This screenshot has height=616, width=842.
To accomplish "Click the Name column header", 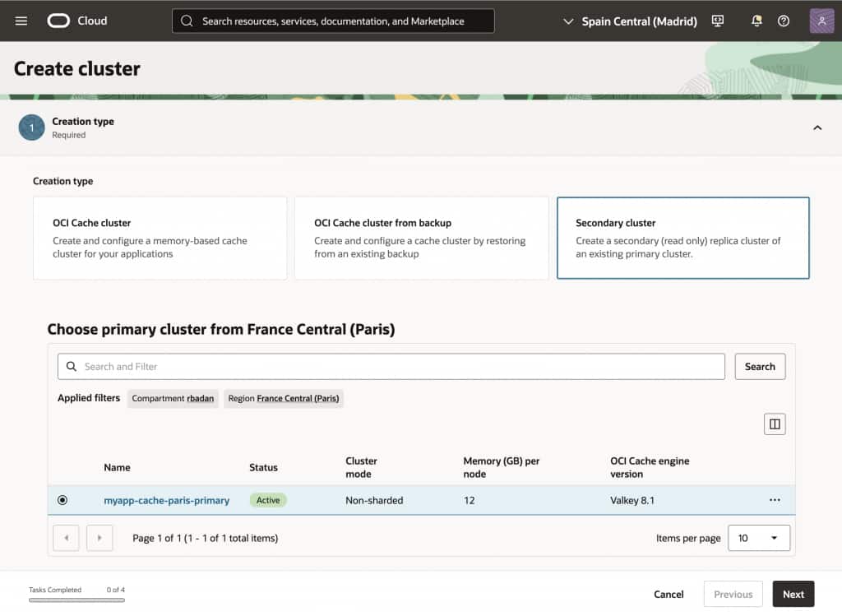I will click(117, 467).
